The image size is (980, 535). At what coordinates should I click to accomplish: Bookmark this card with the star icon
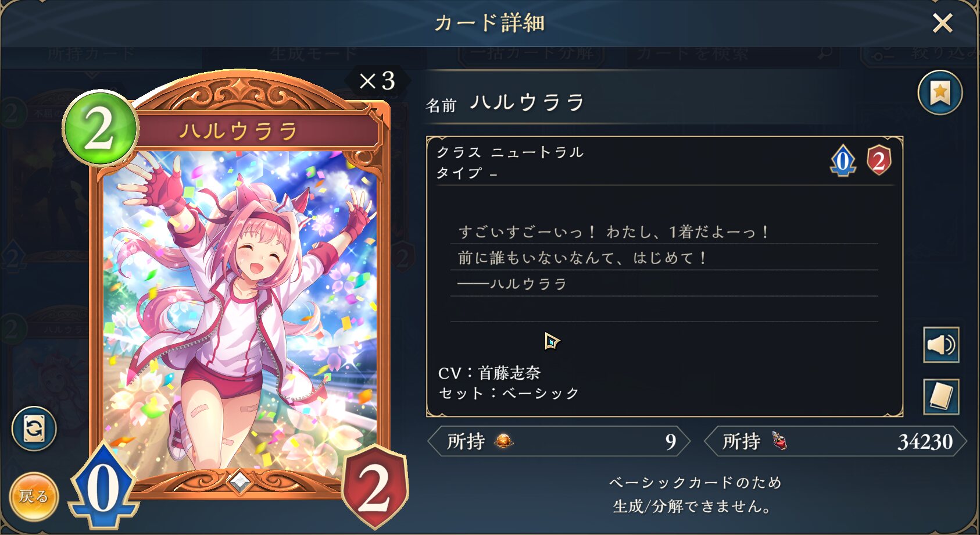click(939, 92)
